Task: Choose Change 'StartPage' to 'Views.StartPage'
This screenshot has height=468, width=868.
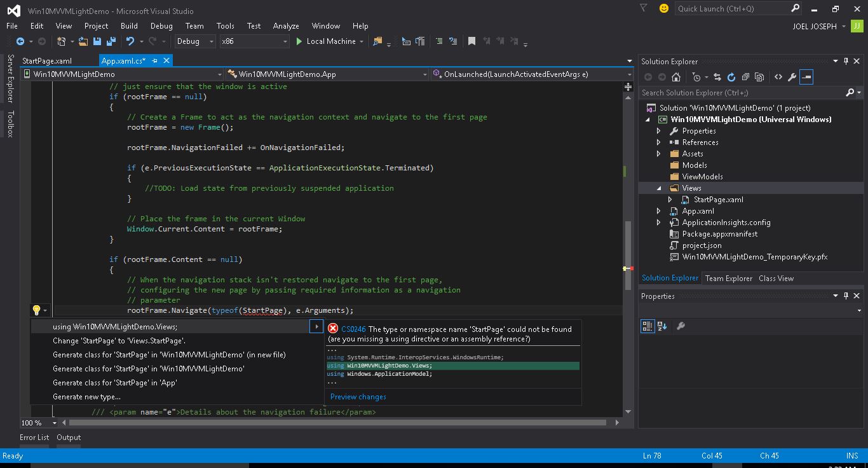Action: (119, 341)
